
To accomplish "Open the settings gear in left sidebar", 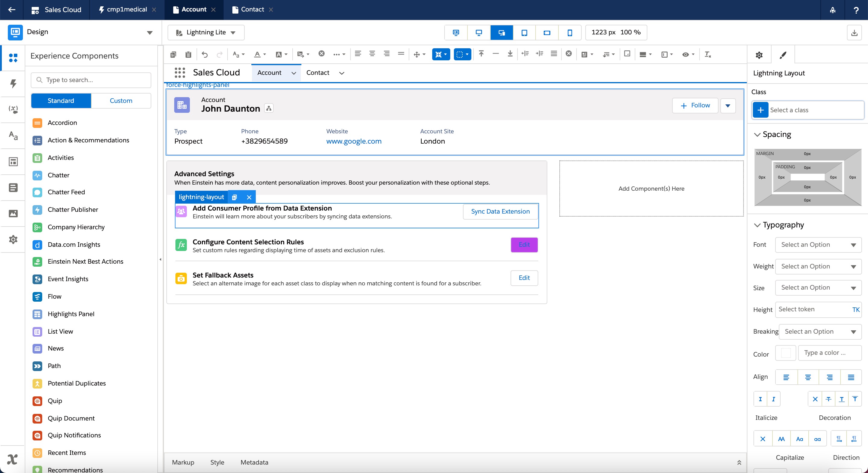I will [13, 240].
